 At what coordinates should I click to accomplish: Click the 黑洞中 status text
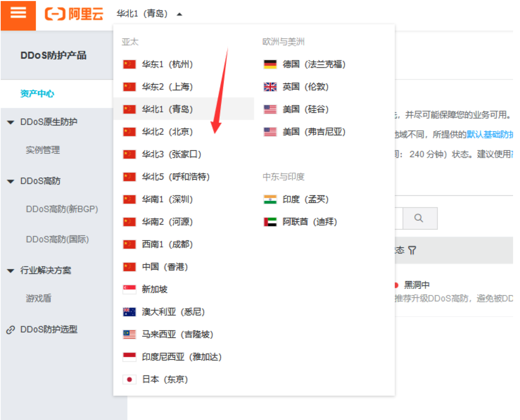tap(417, 285)
